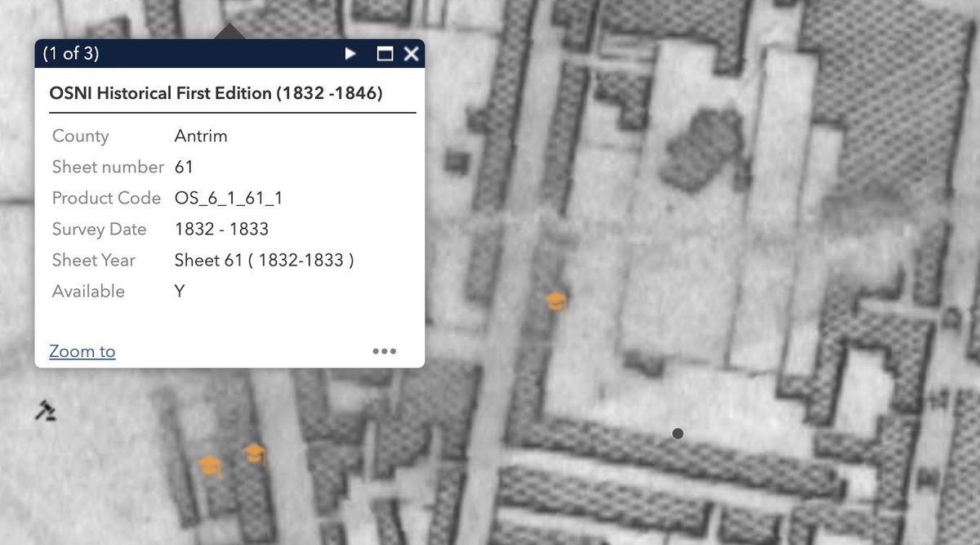The image size is (980, 545).
Task: Select the dark dot map marker
Action: coord(677,434)
